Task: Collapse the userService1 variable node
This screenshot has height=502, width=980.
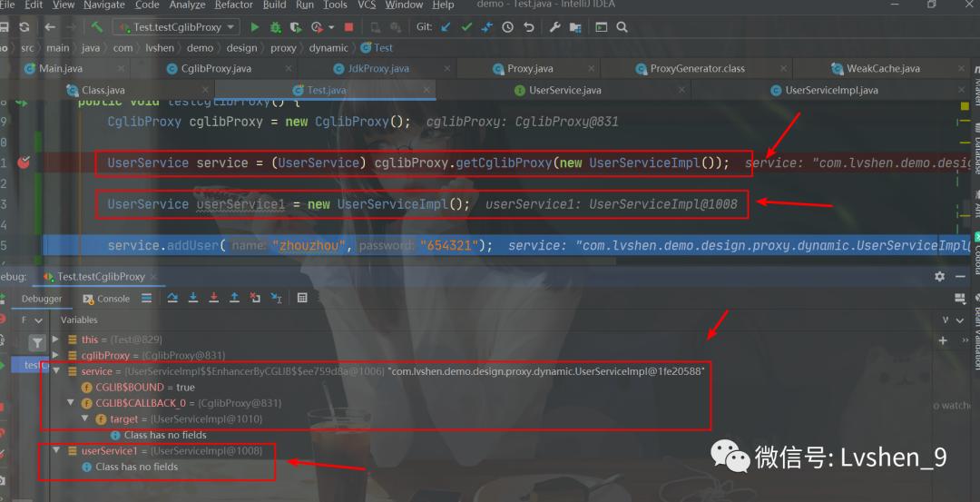Action: tap(56, 450)
